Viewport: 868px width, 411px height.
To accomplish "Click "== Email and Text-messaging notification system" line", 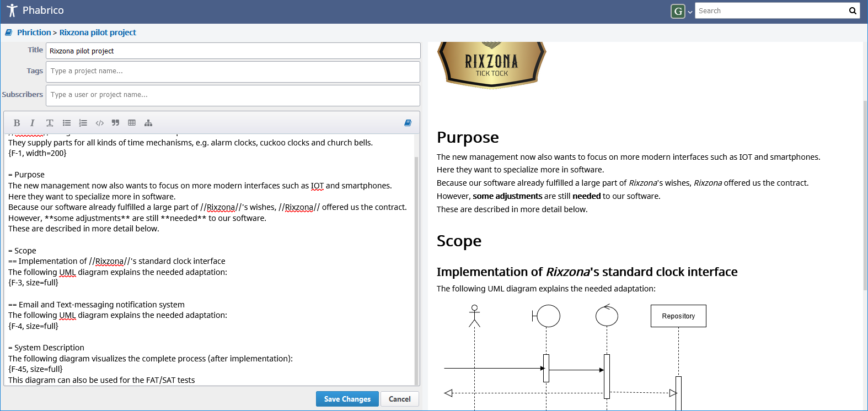I will point(97,305).
